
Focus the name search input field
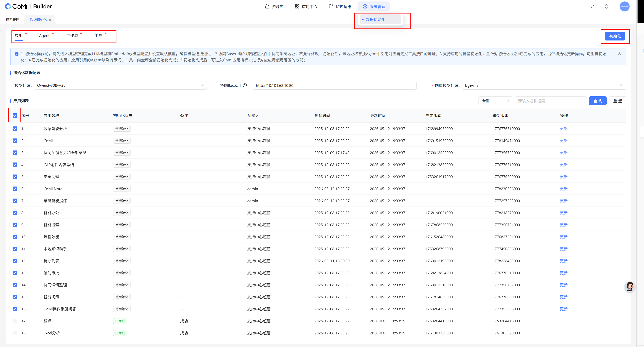(551, 101)
